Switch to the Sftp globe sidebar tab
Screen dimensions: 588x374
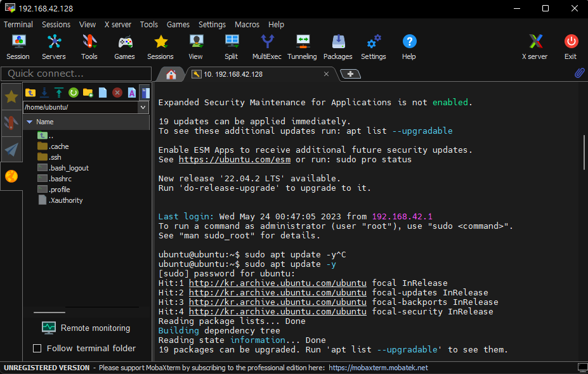tap(11, 176)
